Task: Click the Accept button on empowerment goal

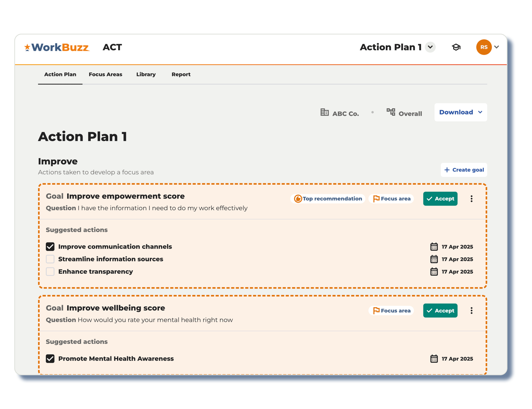Action: [x=440, y=198]
